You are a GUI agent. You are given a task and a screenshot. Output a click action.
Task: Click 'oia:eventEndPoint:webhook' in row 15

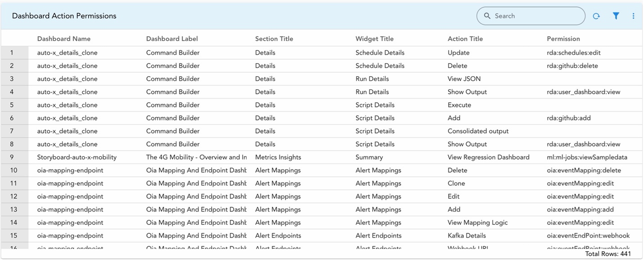588,236
